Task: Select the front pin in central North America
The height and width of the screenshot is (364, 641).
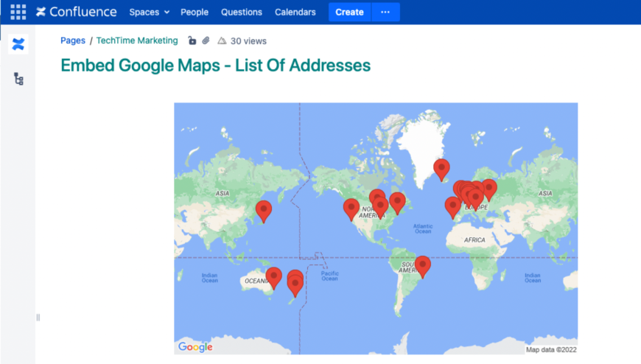Action: tap(380, 208)
